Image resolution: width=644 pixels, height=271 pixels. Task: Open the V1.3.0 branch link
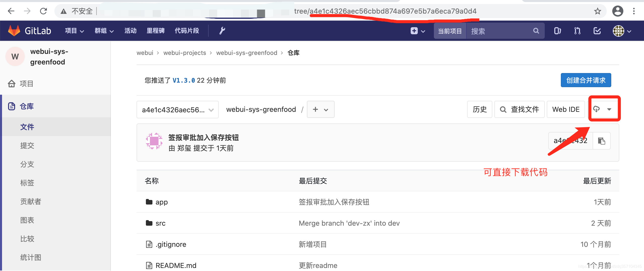pyautogui.click(x=184, y=80)
